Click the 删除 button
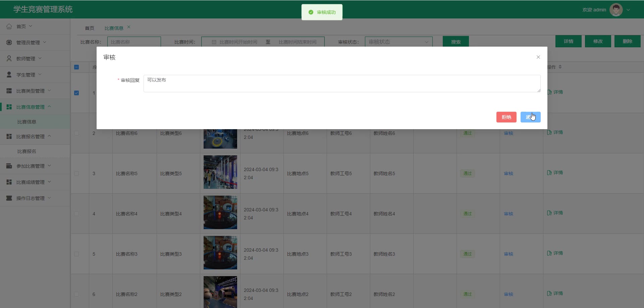Image resolution: width=644 pixels, height=308 pixels. coord(628,41)
